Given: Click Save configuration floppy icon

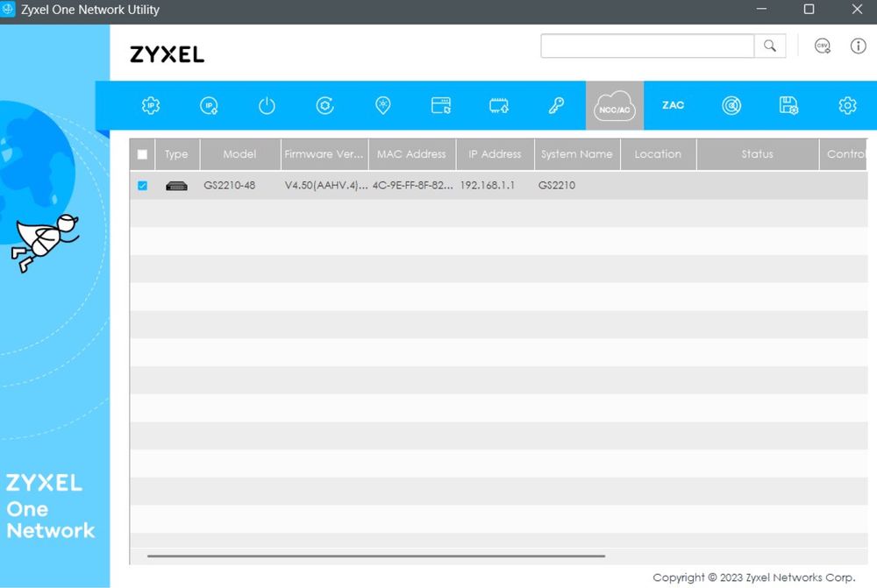Looking at the screenshot, I should [x=788, y=105].
